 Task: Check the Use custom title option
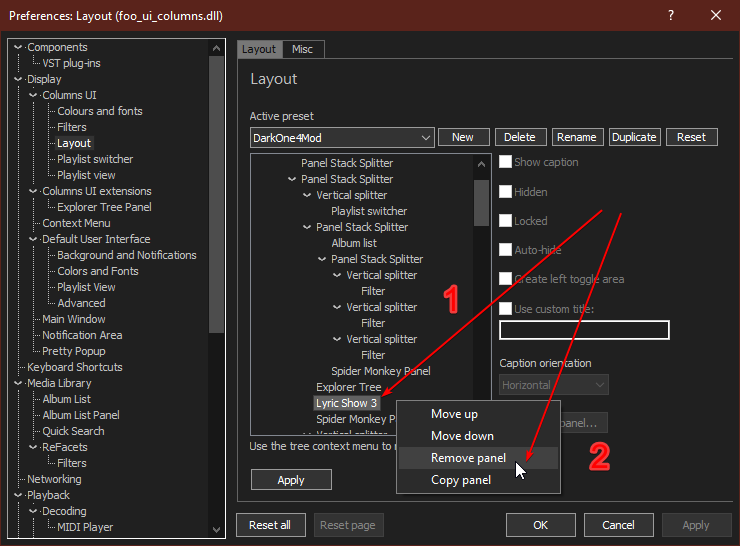506,309
